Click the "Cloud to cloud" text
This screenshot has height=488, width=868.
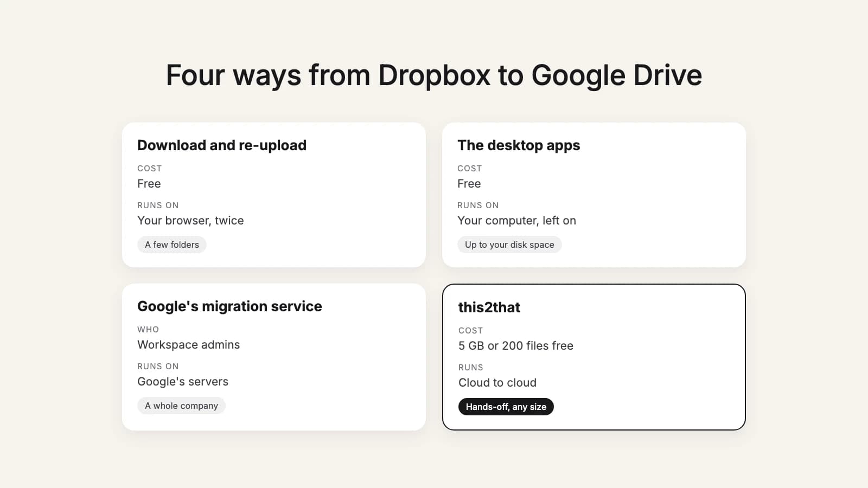(x=497, y=383)
